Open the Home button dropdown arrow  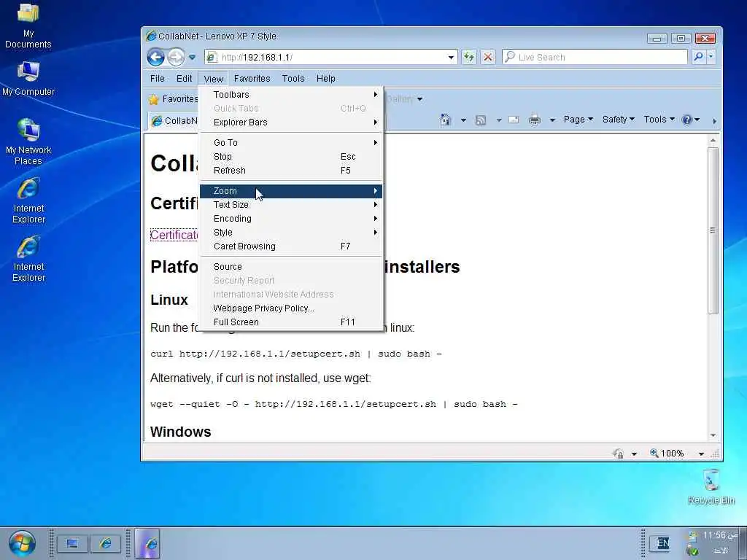(463, 120)
